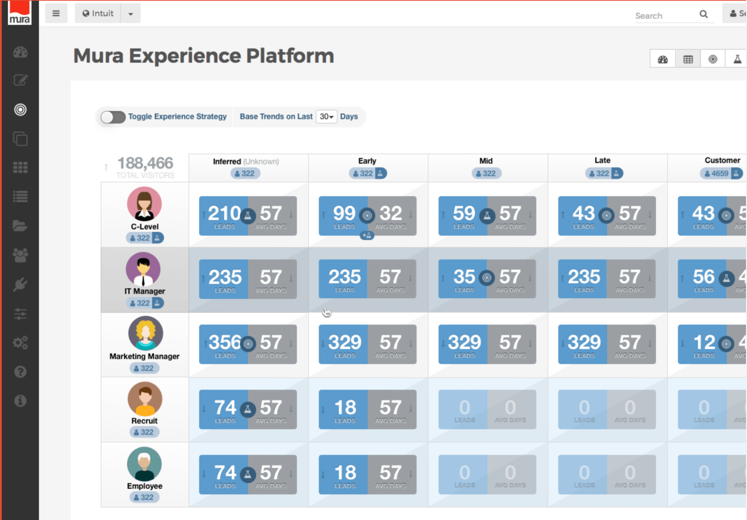Click the Inferred stage 322 badge

(245, 173)
